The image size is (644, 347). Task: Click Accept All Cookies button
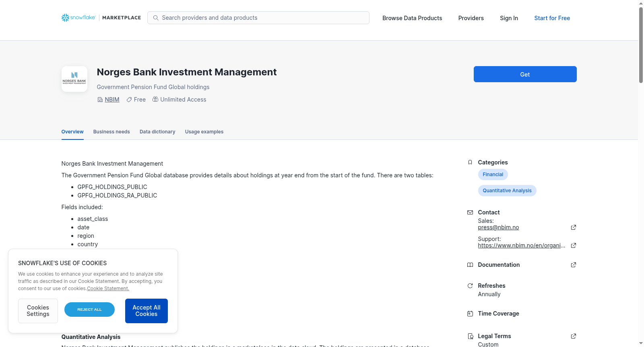pyautogui.click(x=147, y=311)
